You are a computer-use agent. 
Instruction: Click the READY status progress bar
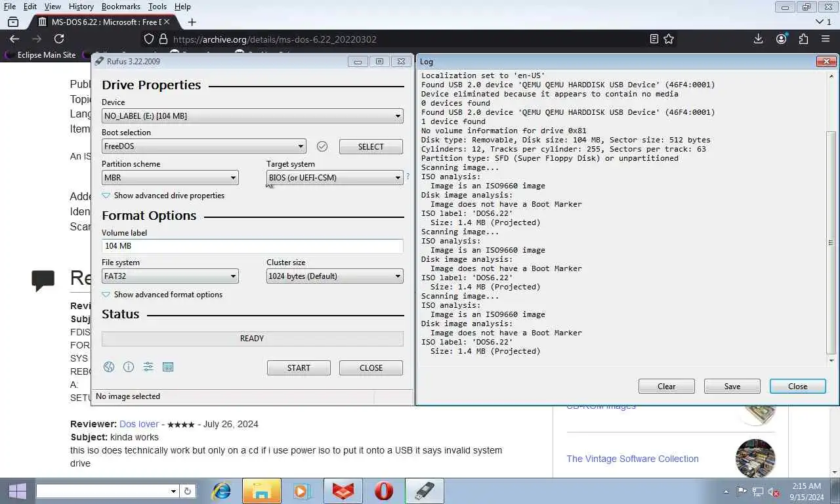click(252, 339)
